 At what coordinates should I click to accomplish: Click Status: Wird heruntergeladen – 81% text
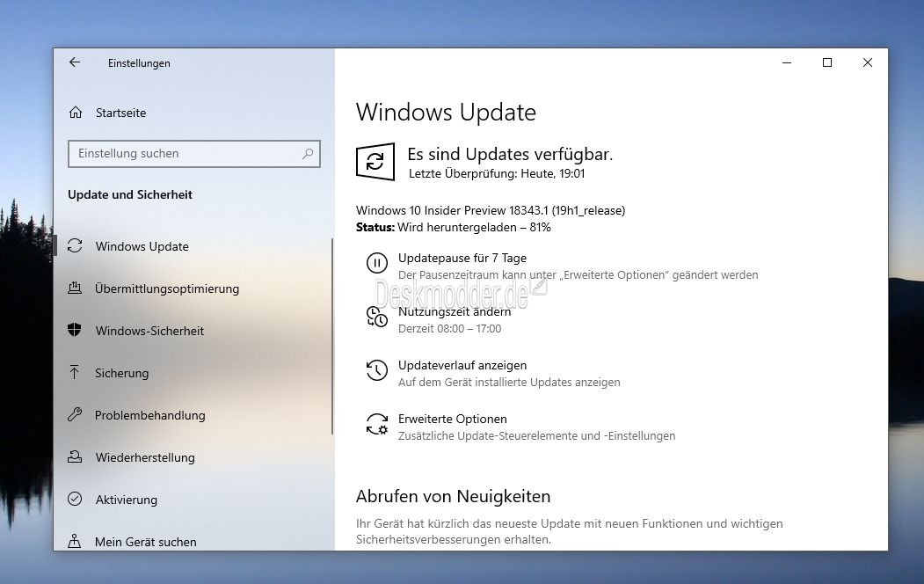click(x=453, y=228)
